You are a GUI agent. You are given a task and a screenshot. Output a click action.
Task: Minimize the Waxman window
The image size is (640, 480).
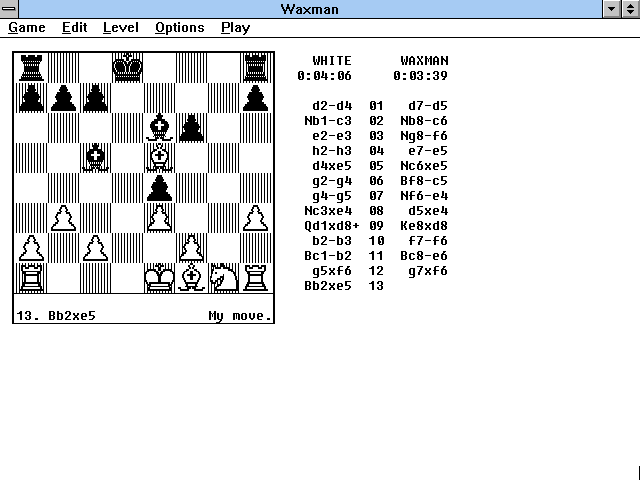(x=612, y=9)
